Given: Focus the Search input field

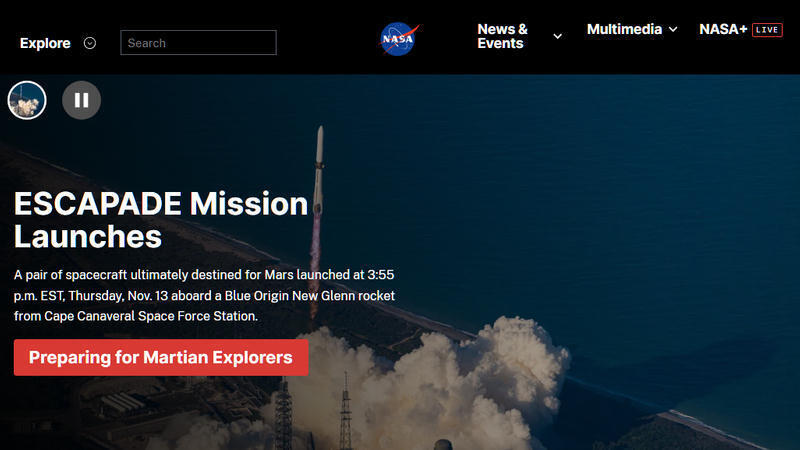Looking at the screenshot, I should pyautogui.click(x=198, y=43).
